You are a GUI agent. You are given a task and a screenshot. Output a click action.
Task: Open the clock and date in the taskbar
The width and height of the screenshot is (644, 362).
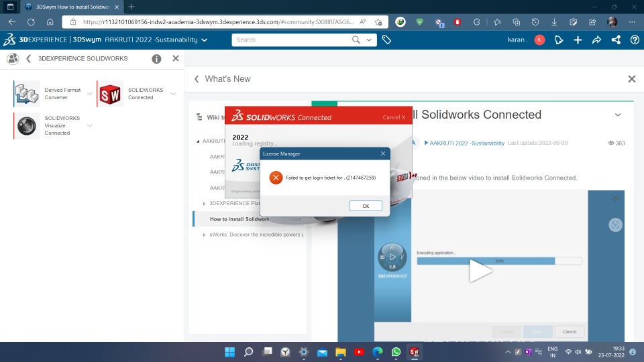(x=612, y=352)
